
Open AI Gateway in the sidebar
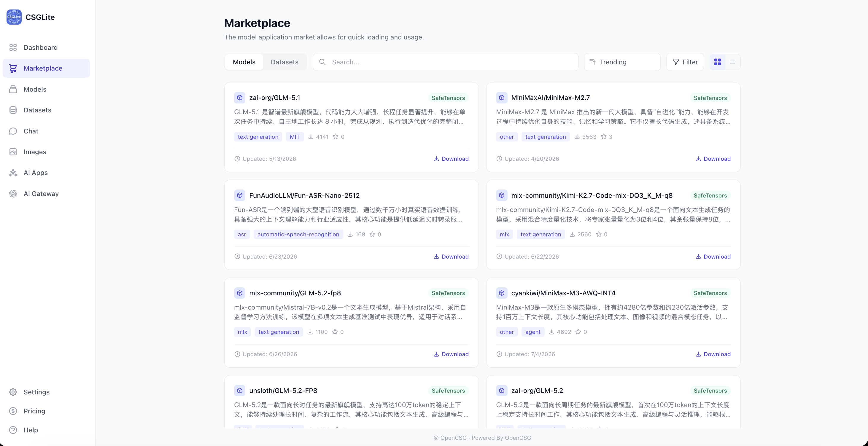tap(46, 194)
